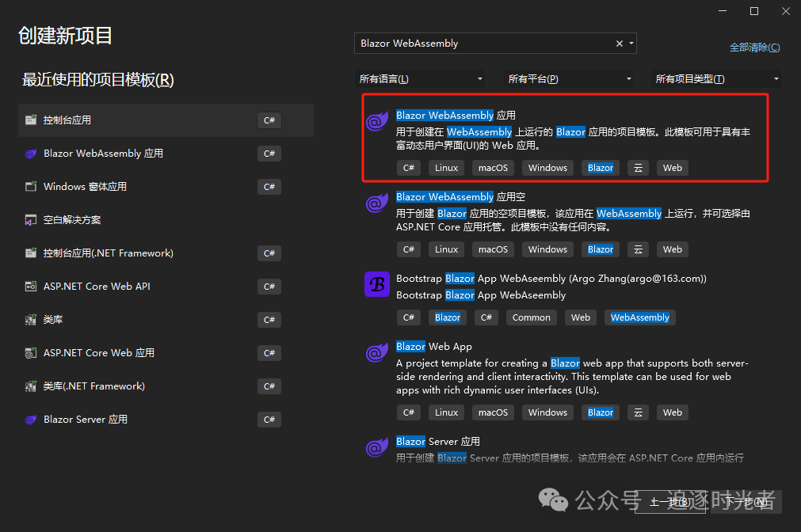801x532 pixels.
Task: Click the Blazor Server 应用 icon in recent templates
Action: coord(31,419)
